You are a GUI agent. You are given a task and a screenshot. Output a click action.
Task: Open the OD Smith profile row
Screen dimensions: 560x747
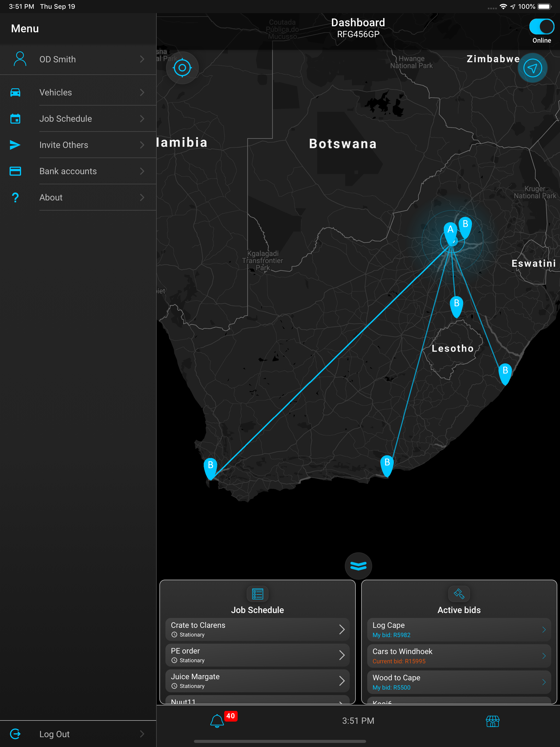coord(78,59)
